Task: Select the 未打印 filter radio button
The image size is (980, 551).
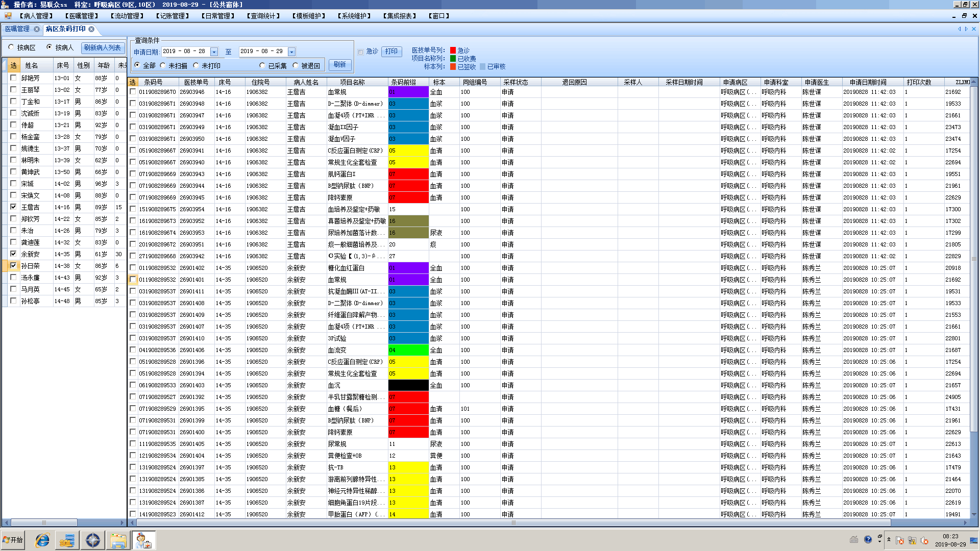Action: pos(196,65)
